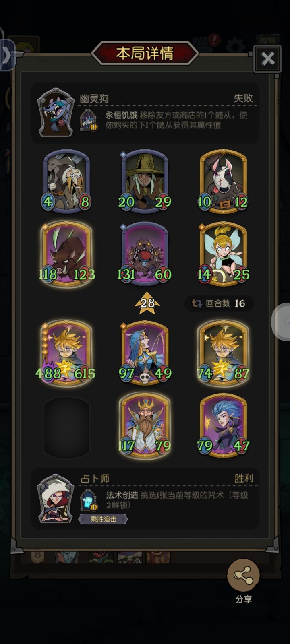Tap the 法术创造 skill icon
290x644 pixels.
89,500
